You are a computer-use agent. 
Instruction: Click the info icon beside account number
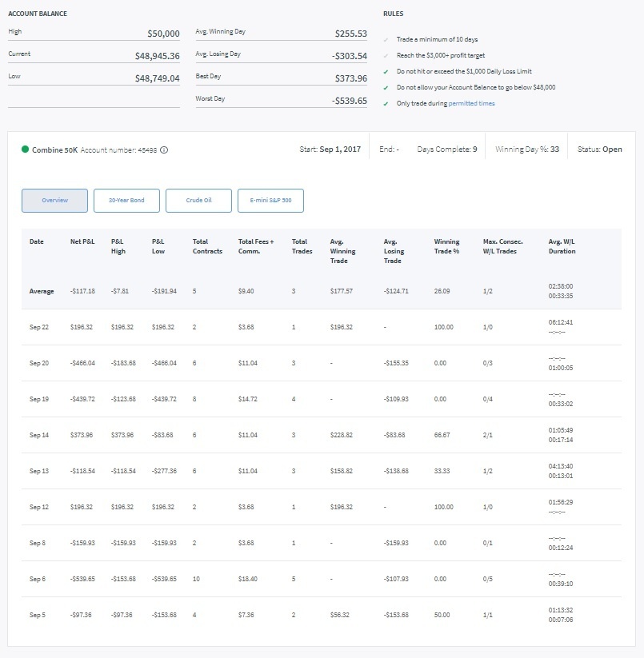(x=164, y=150)
